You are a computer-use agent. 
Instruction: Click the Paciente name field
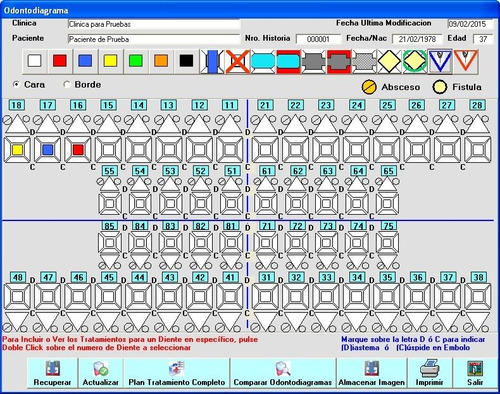(154, 39)
